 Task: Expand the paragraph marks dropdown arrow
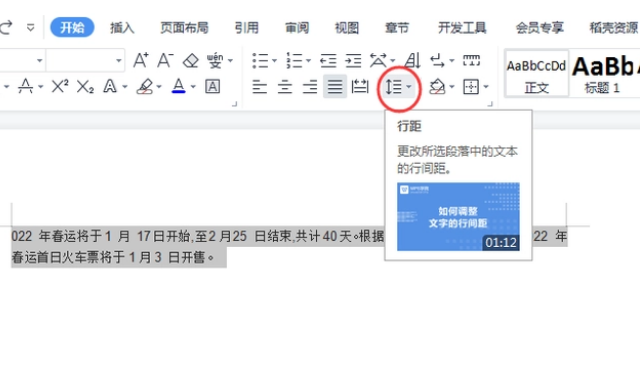coord(452,61)
